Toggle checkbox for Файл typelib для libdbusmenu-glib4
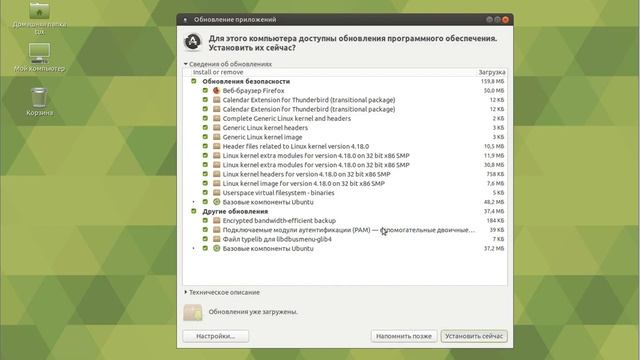 click(x=205, y=239)
